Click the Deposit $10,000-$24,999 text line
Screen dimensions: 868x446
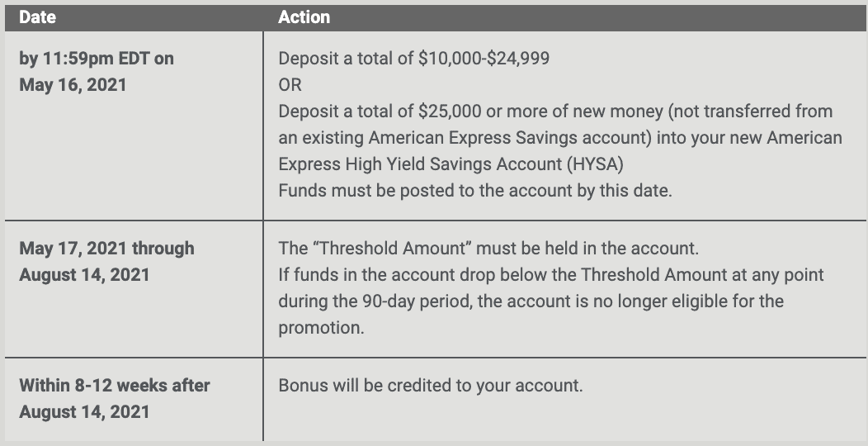tap(413, 58)
